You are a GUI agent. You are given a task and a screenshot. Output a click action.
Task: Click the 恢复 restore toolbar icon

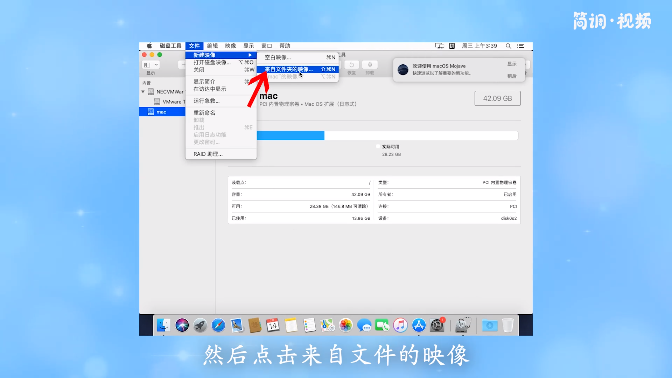[x=351, y=65]
